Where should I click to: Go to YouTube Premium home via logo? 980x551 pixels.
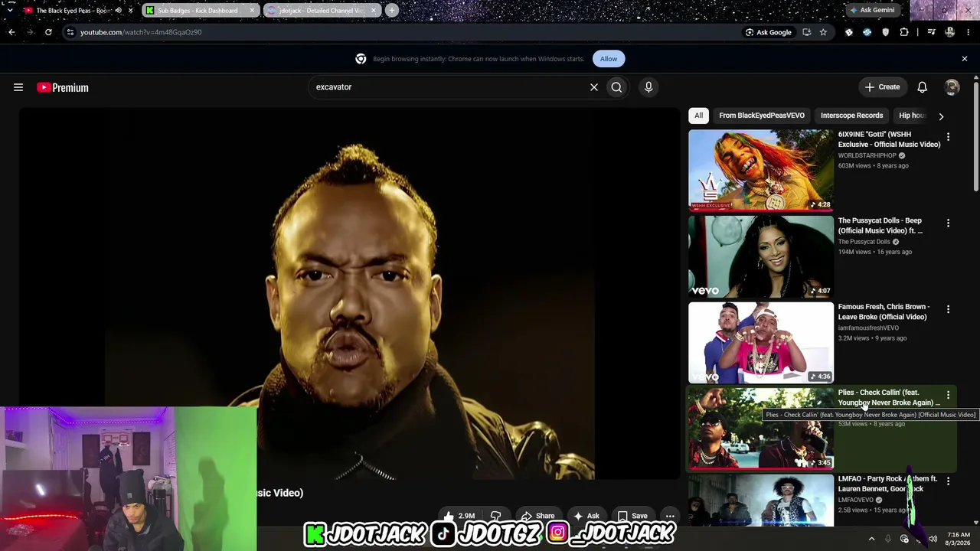point(63,87)
